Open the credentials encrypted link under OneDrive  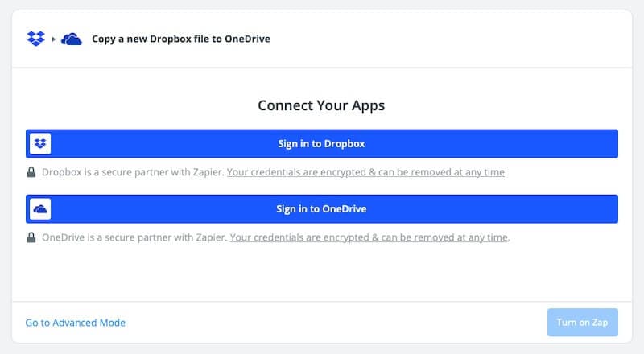369,237
